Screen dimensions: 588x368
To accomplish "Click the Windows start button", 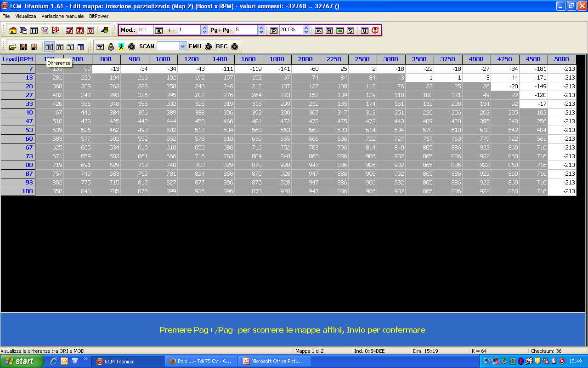I will click(x=22, y=361).
